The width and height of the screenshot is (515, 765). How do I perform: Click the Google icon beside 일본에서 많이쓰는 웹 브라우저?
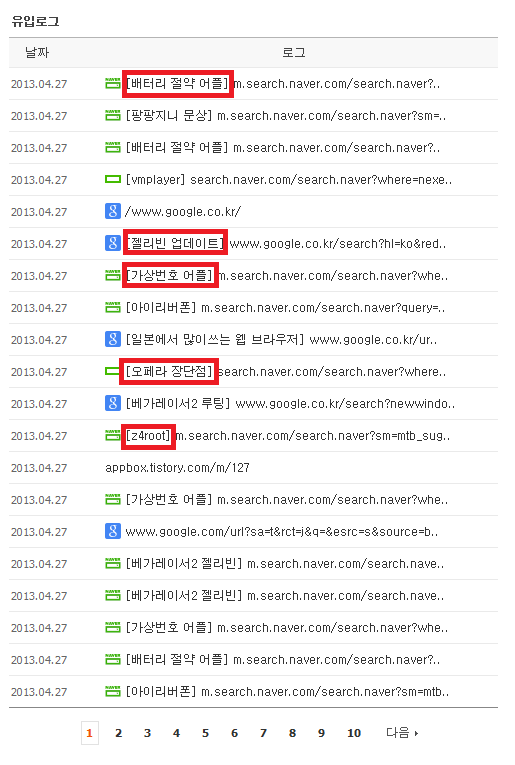(113, 339)
